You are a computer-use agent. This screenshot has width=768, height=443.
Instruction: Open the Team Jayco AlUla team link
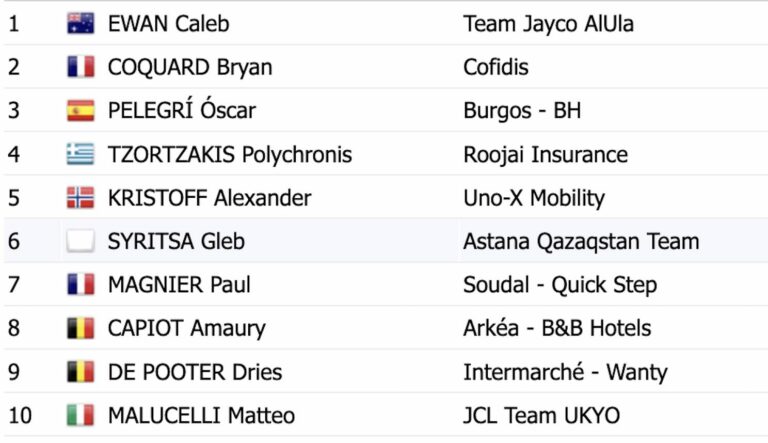coord(549,24)
